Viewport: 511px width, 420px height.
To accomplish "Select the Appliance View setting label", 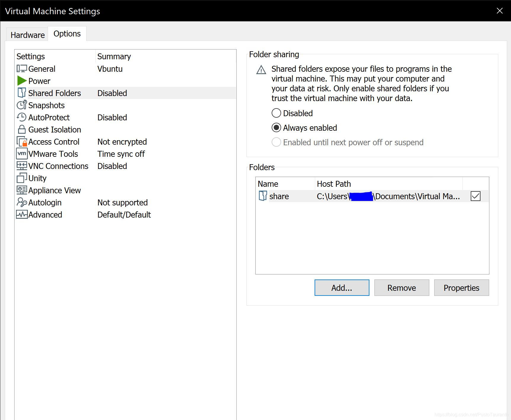I will (55, 190).
